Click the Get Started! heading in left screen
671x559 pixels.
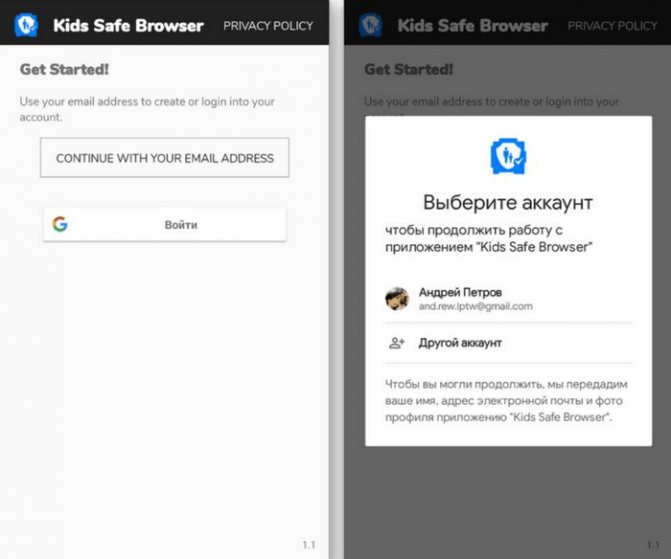click(x=64, y=69)
